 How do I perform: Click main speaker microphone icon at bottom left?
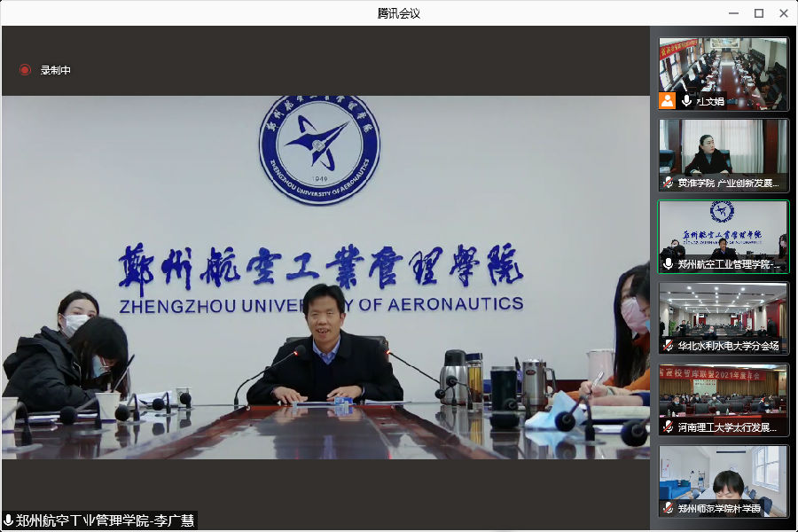click(x=8, y=520)
